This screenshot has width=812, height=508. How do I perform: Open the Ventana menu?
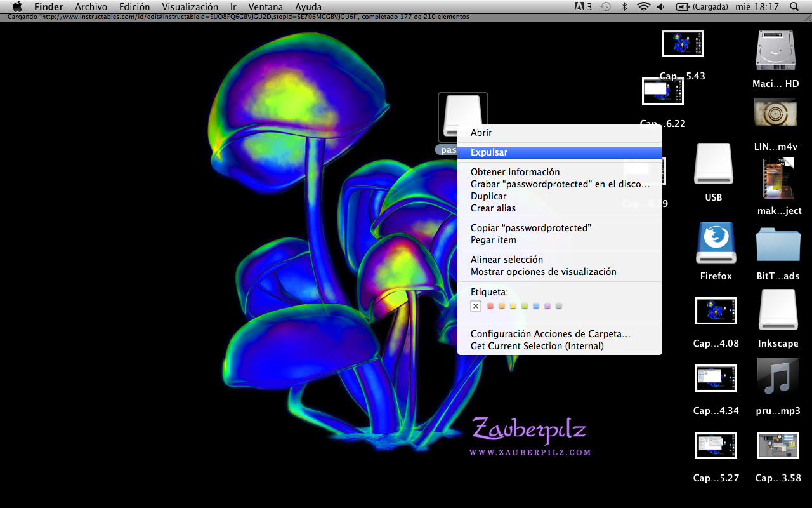point(266,6)
